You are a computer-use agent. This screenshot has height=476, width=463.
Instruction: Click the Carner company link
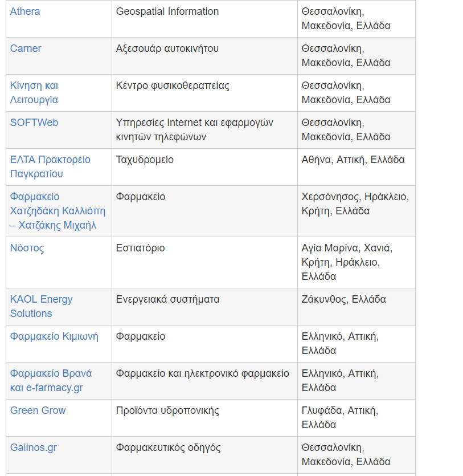tap(26, 48)
